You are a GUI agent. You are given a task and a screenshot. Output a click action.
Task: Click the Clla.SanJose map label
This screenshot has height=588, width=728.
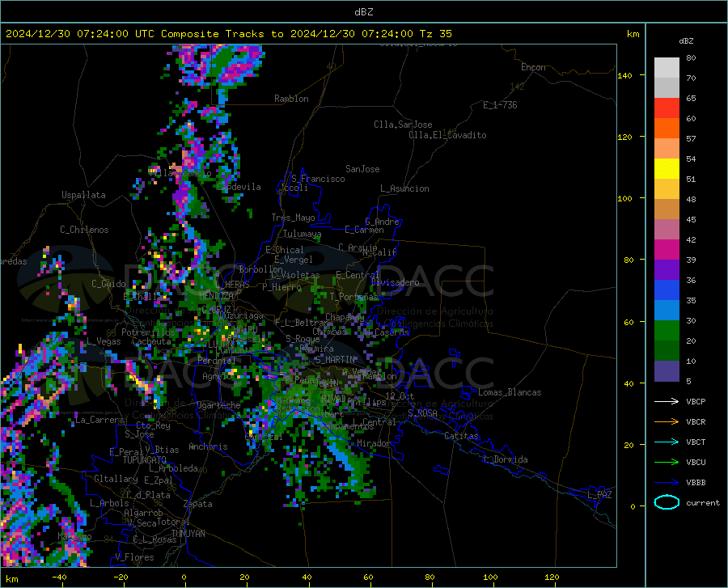[403, 125]
